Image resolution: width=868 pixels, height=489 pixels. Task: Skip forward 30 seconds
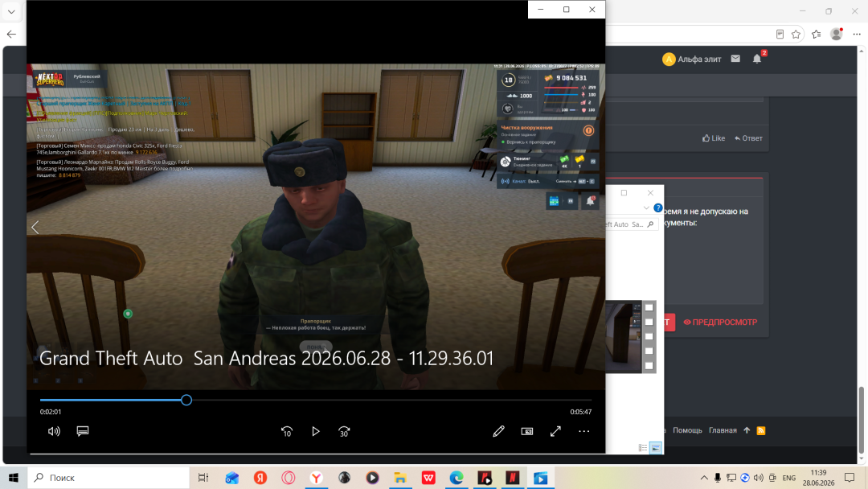(x=344, y=431)
